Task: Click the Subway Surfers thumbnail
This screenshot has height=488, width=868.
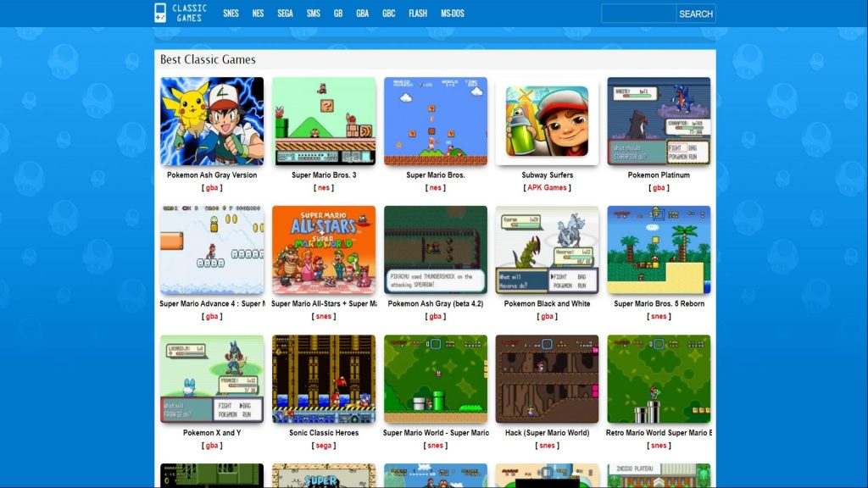Action: (547, 121)
